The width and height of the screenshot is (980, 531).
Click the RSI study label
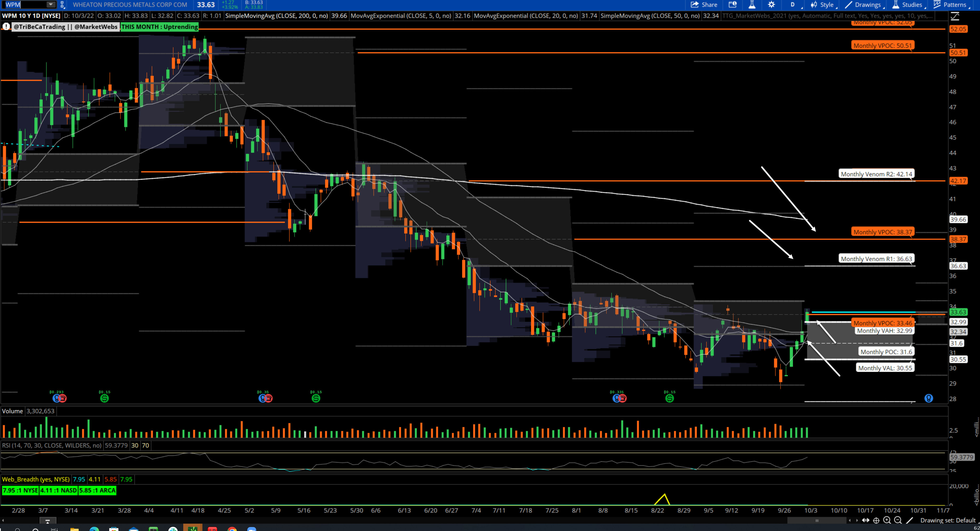(52, 445)
